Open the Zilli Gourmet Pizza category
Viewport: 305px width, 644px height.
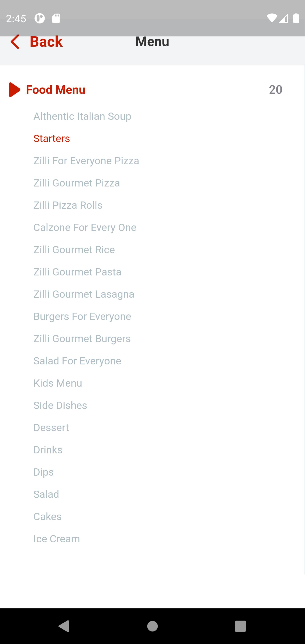pyautogui.click(x=77, y=183)
